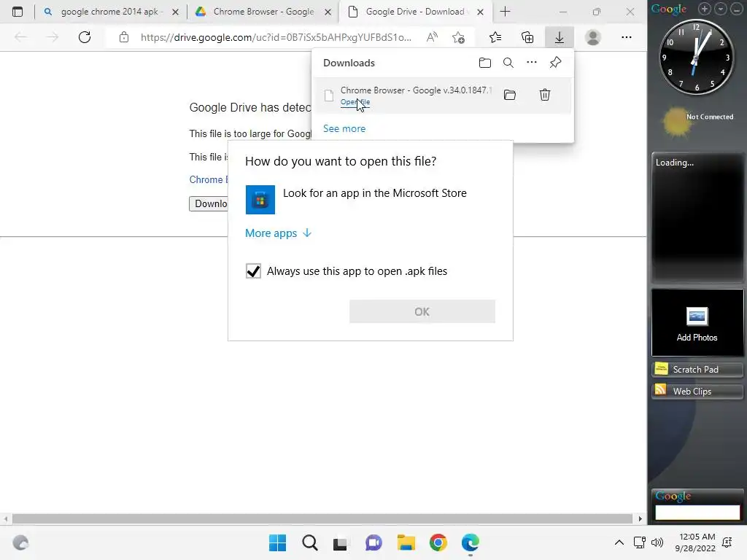Show hidden system tray icons

point(619,542)
